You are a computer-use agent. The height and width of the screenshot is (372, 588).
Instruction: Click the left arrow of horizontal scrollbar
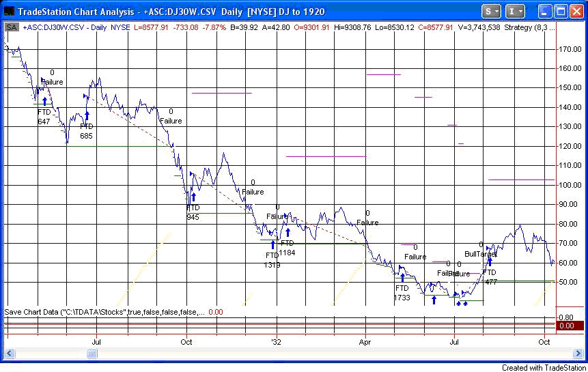pos(10,354)
